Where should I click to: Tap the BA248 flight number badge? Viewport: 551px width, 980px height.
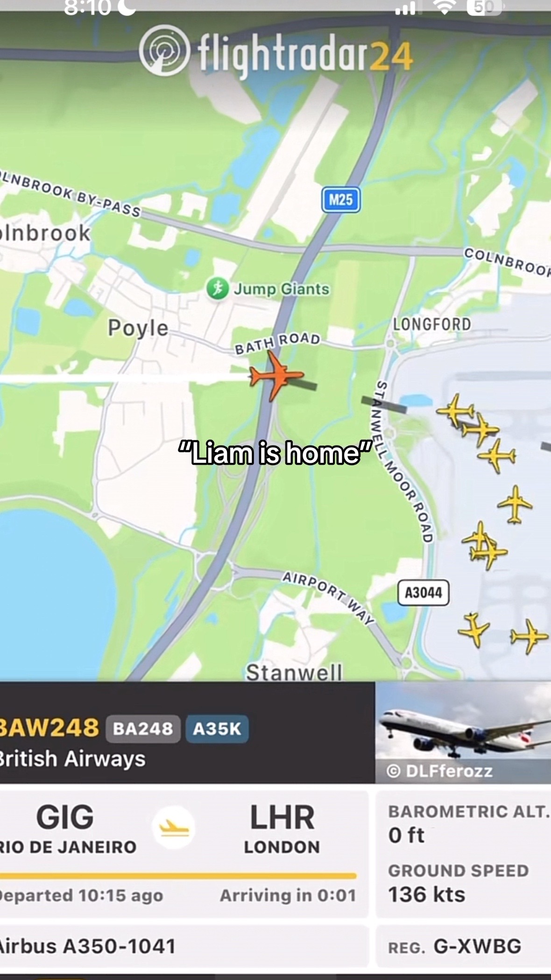tap(143, 729)
